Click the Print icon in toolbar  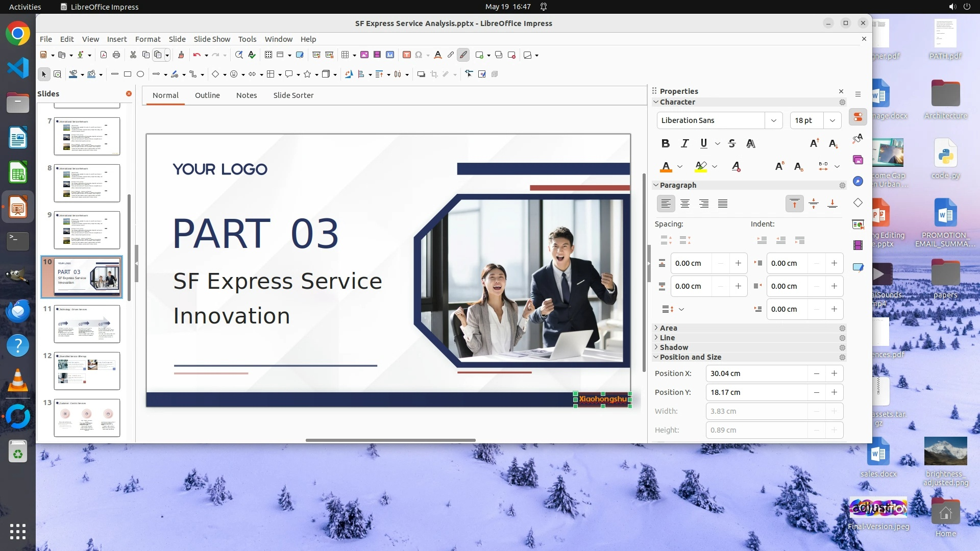tap(116, 55)
